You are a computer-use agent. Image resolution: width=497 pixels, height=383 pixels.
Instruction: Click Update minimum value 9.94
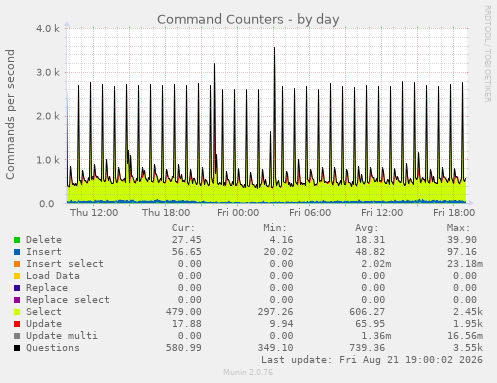[281, 324]
